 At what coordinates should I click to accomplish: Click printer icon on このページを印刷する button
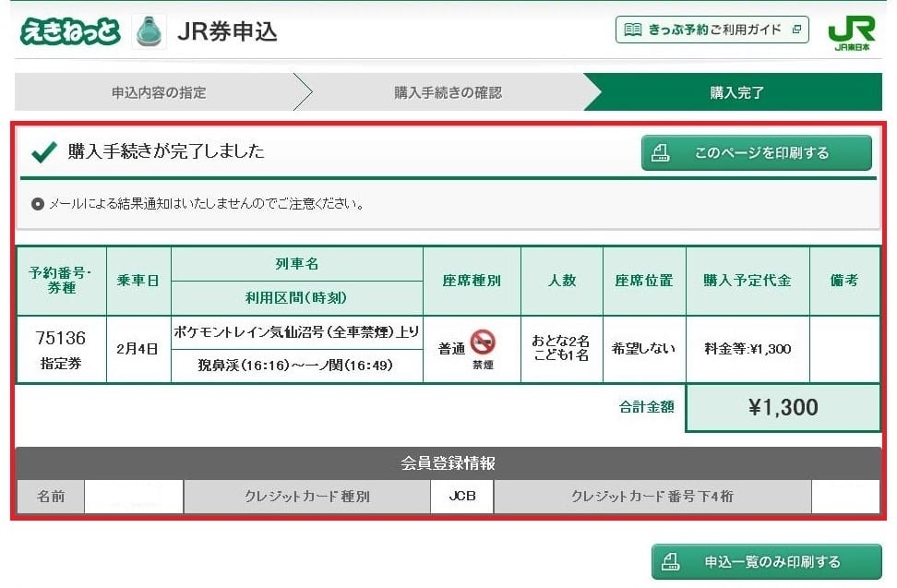pos(660,153)
